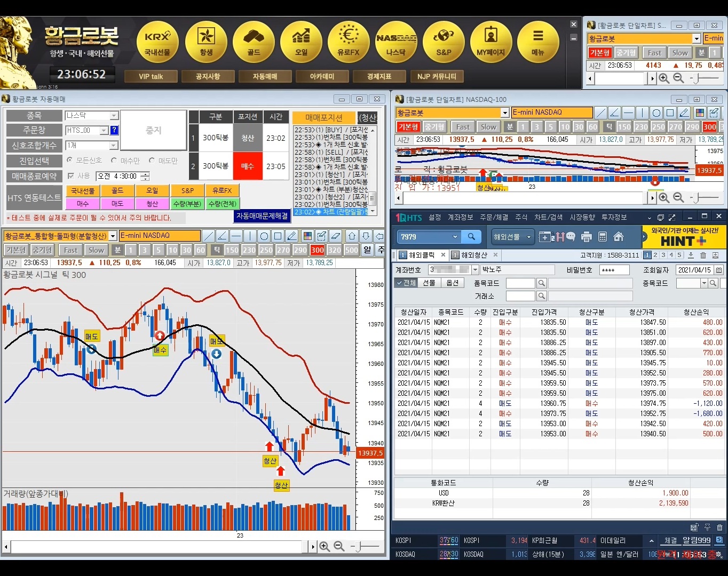Toggle 전체 filter in 해외청산 panel
The image size is (728, 576).
click(406, 283)
